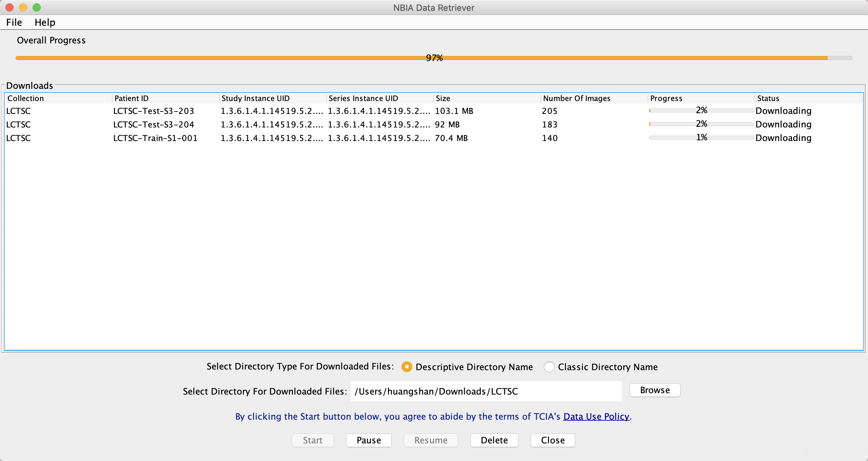Select the LCTSC-Test-S3-203 download row
The width and height of the screenshot is (868, 461).
point(154,111)
